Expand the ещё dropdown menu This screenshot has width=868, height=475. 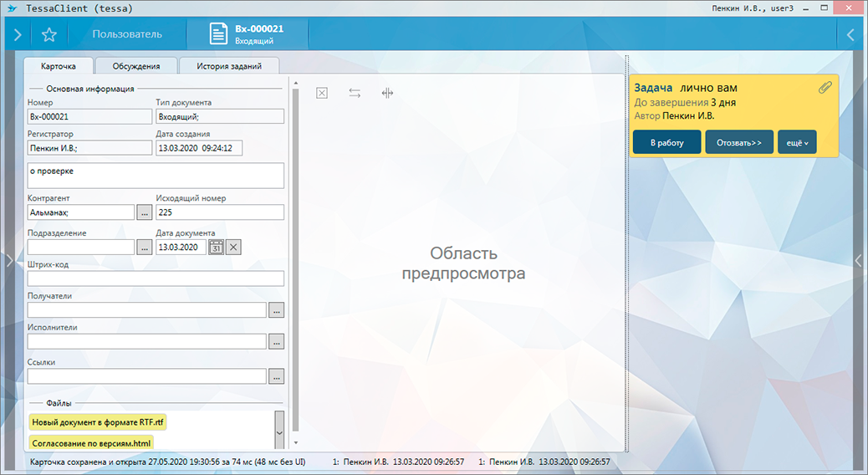(x=796, y=142)
